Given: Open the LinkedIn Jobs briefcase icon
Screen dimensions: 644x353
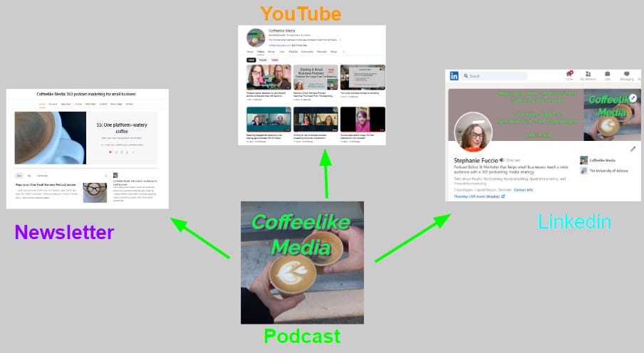Looking at the screenshot, I should [608, 73].
